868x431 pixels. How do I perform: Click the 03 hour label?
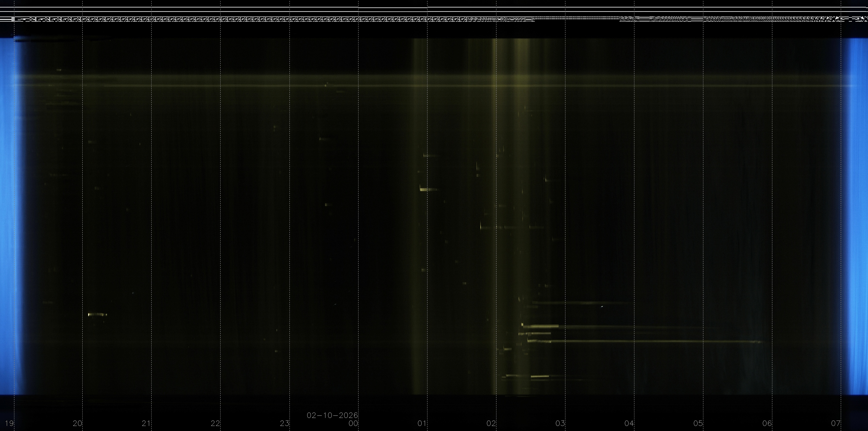[560, 423]
